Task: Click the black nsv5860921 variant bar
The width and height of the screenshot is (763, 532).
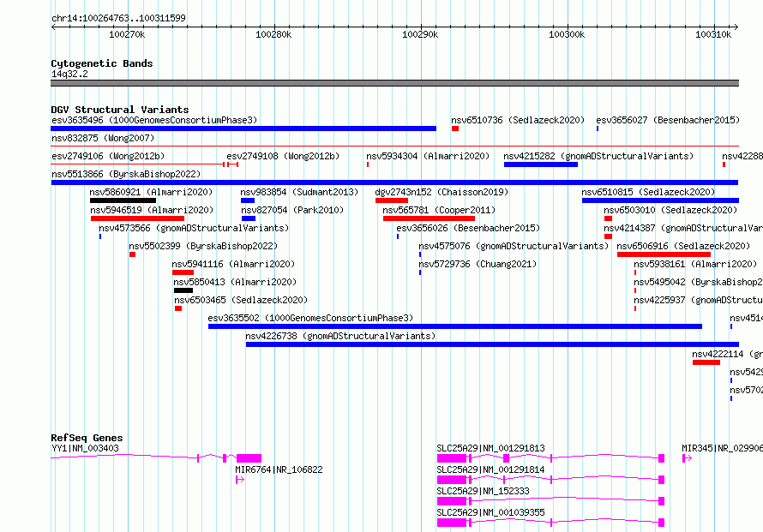Action: (123, 200)
